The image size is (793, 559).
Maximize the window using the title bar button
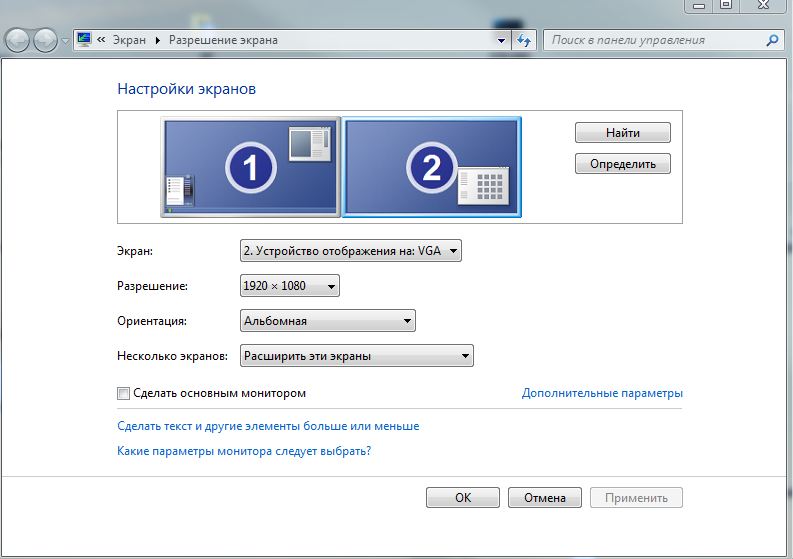[725, 6]
